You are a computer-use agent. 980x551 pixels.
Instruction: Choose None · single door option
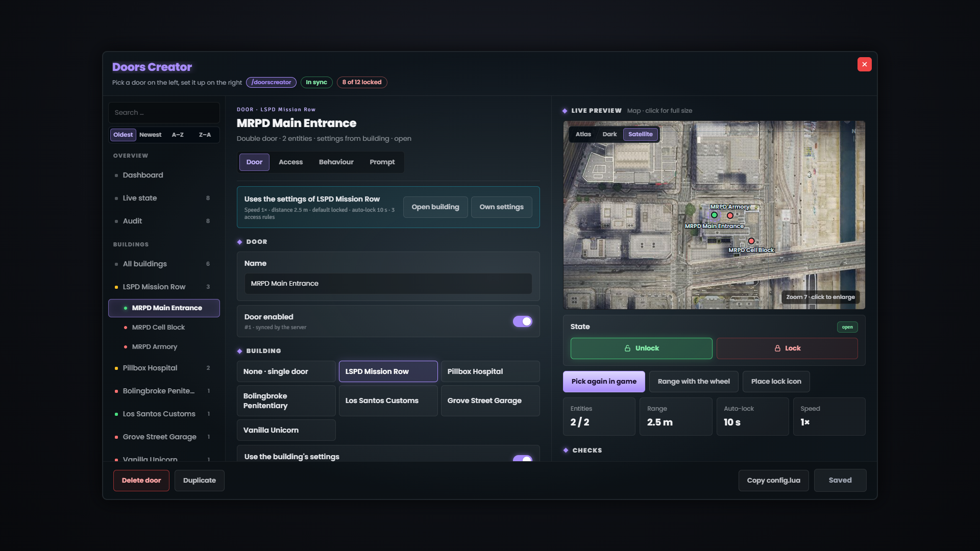point(286,371)
